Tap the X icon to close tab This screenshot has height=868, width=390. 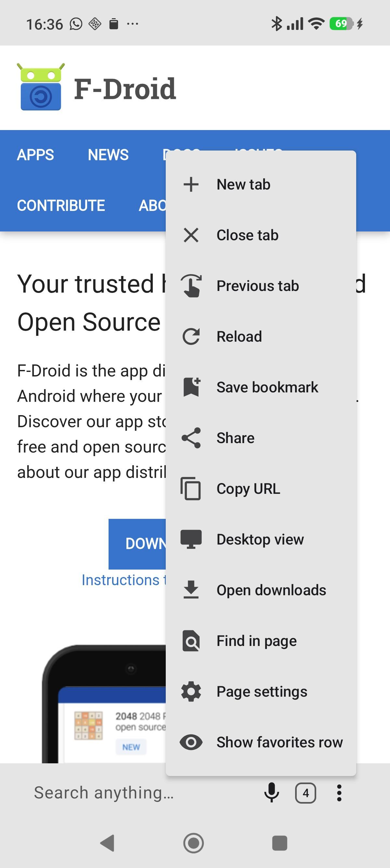[x=191, y=235]
